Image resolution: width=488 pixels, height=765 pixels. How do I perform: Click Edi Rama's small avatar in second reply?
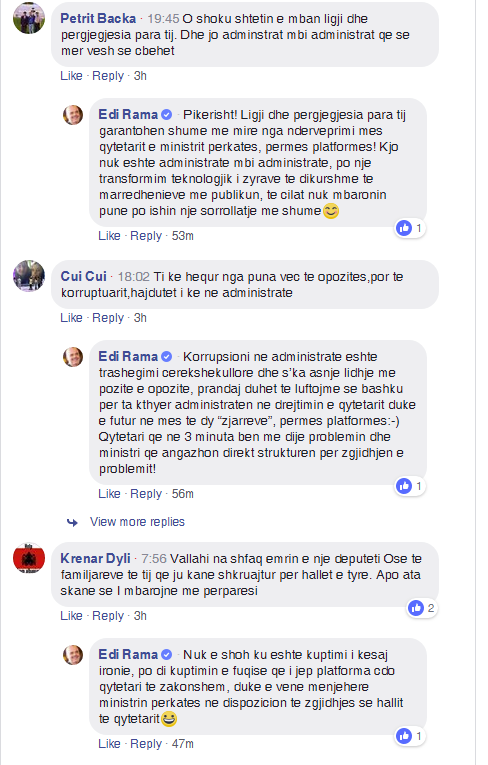(x=73, y=357)
